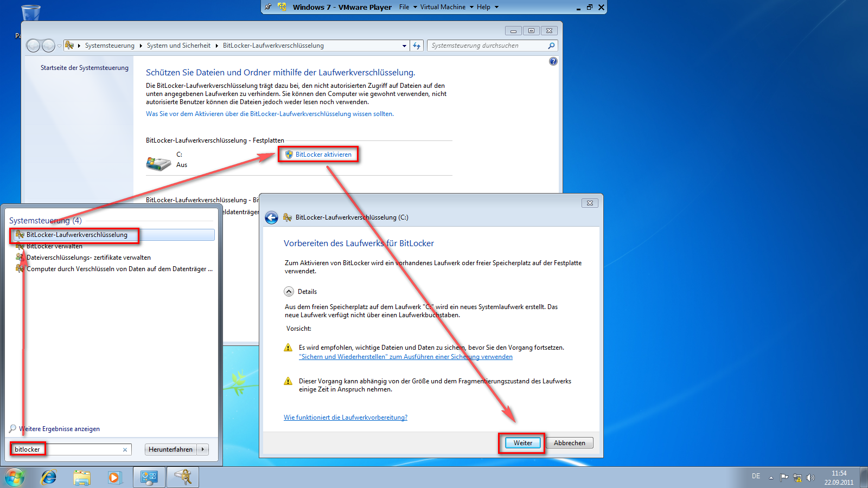The height and width of the screenshot is (488, 868).
Task: Open the blue Help question mark icon
Action: 553,61
